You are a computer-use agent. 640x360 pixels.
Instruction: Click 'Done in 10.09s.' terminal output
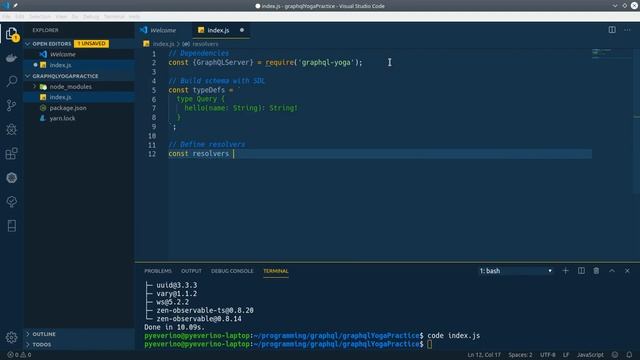pos(174,327)
